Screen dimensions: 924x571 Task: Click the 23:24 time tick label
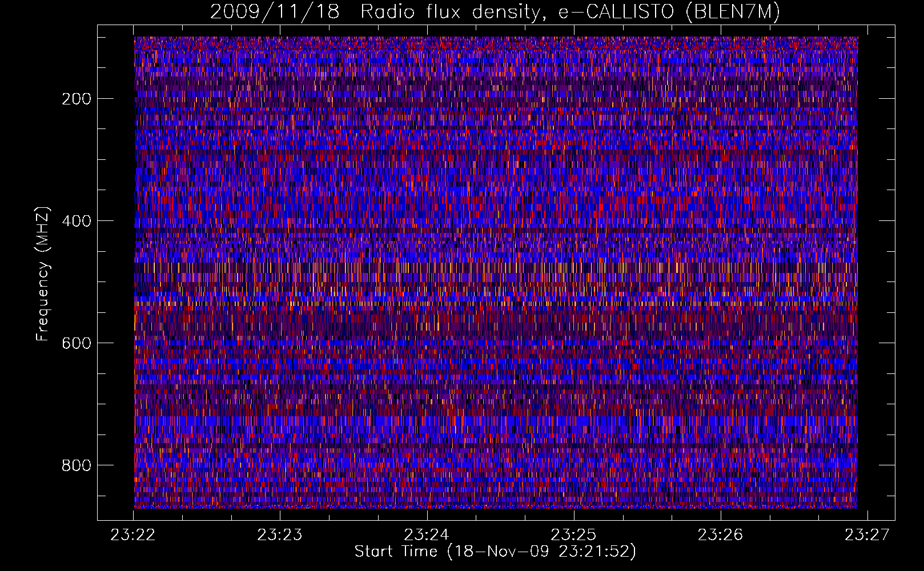coord(427,534)
